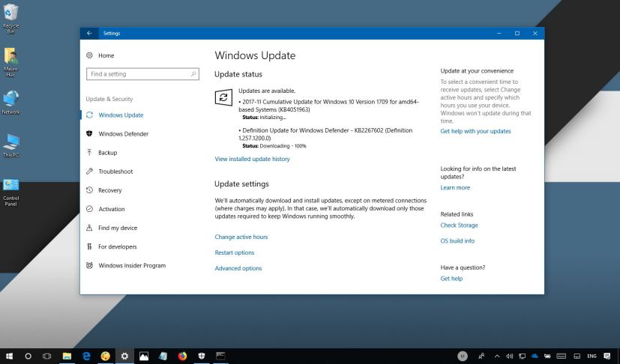
Task: Click the Check Storage link
Action: (459, 225)
